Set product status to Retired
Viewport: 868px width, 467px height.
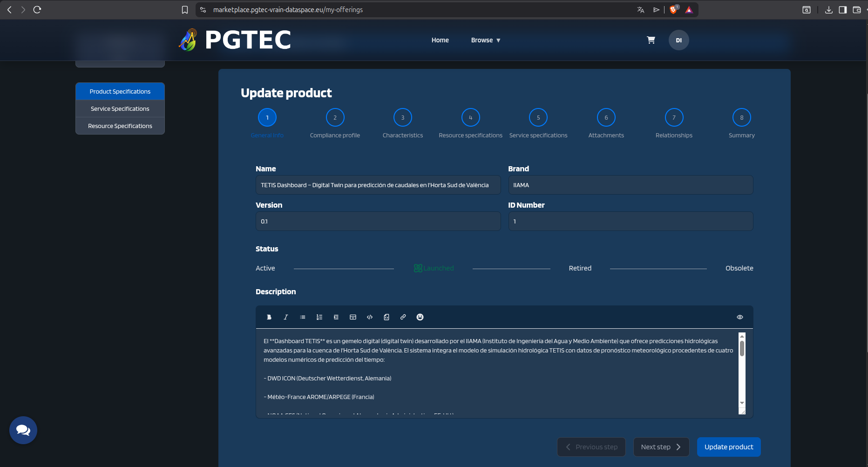click(x=580, y=268)
